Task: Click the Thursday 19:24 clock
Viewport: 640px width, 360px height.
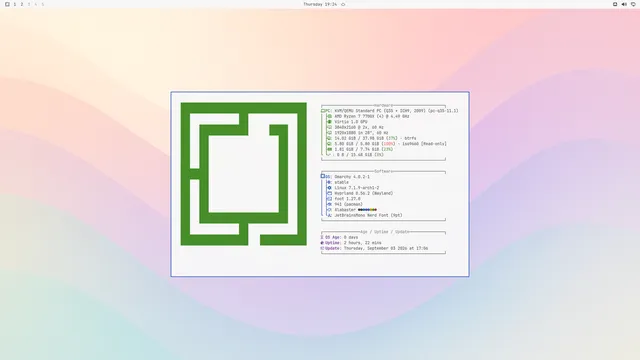Action: click(x=320, y=4)
